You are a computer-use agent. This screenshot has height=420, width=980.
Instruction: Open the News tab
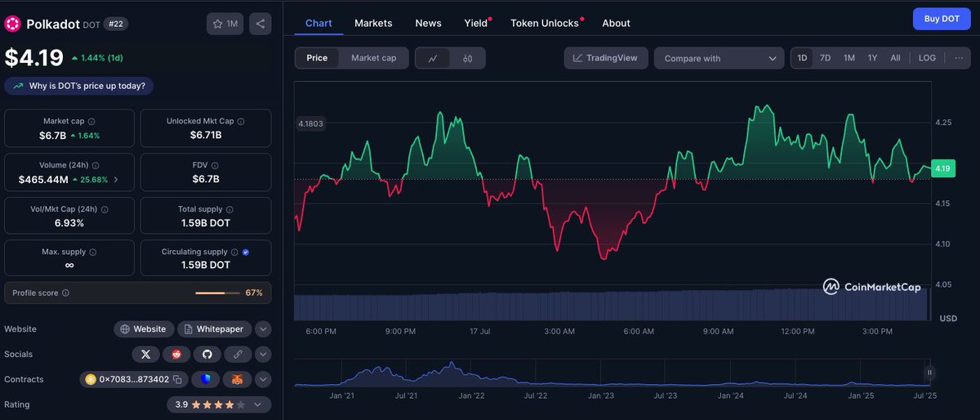click(428, 23)
